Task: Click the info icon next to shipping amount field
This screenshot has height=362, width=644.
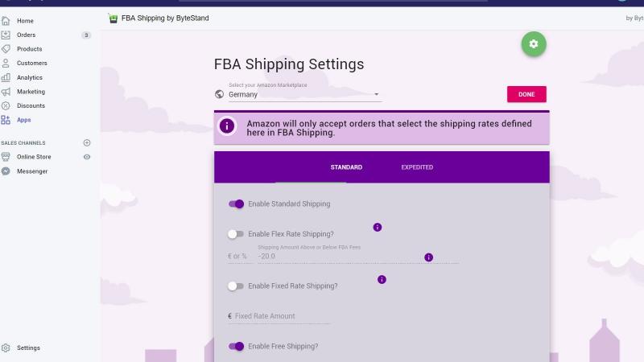Action: point(428,257)
